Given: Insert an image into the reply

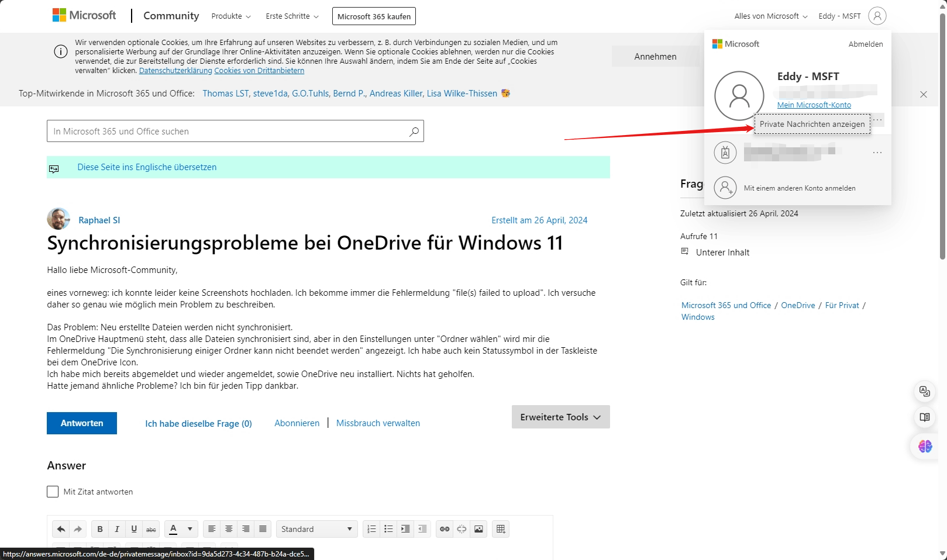Looking at the screenshot, I should [478, 529].
